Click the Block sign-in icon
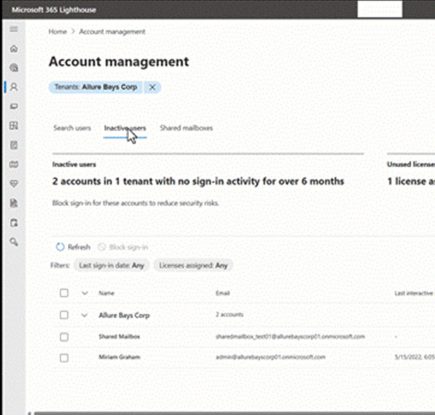The height and width of the screenshot is (415, 435). pos(102,247)
